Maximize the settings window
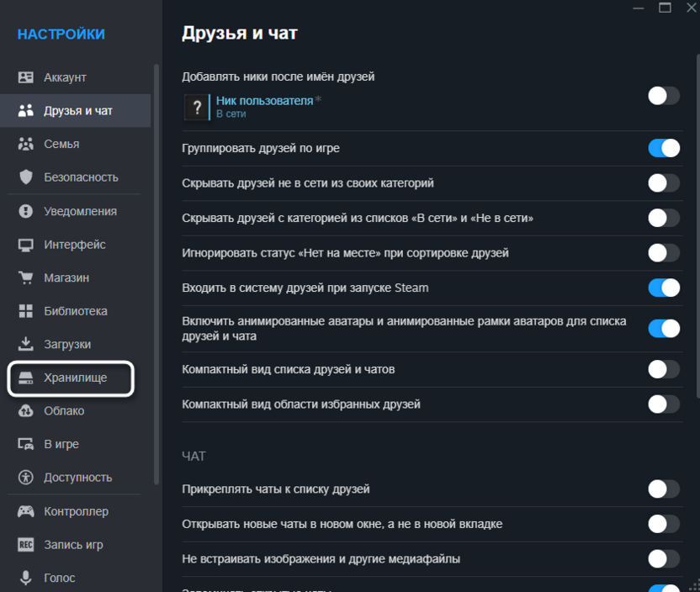Viewport: 700px width, 592px height. pyautogui.click(x=665, y=8)
